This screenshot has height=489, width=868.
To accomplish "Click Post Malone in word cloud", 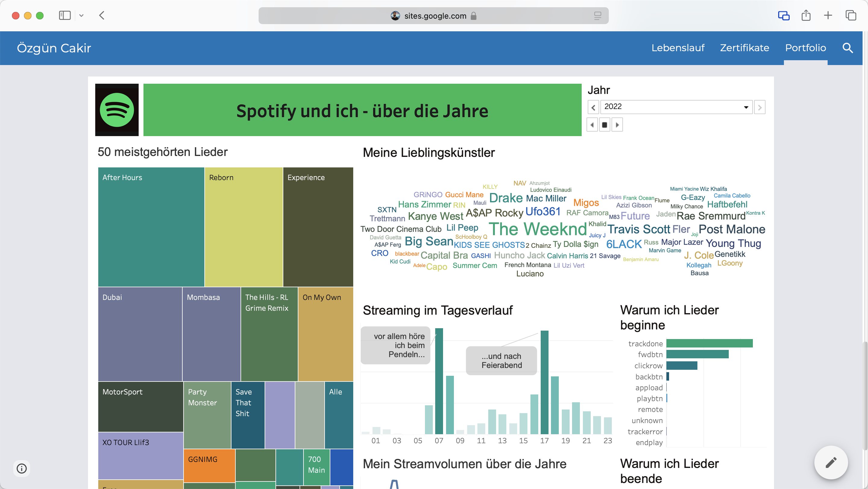I will click(731, 229).
